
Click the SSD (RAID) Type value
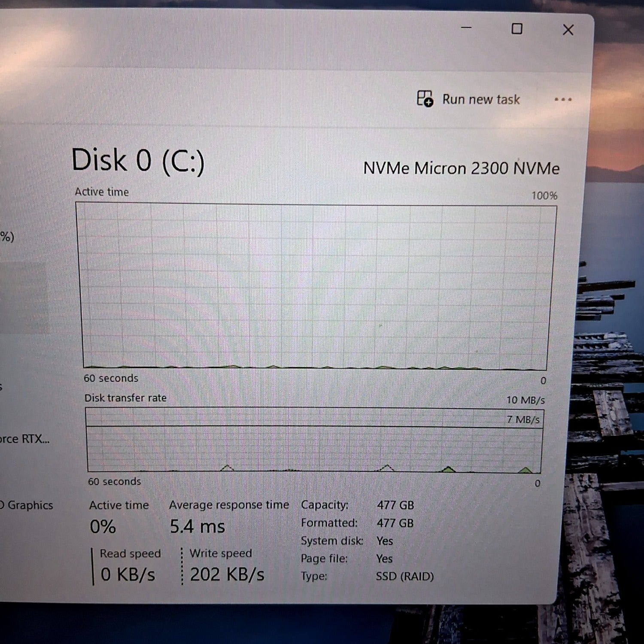[x=404, y=576]
